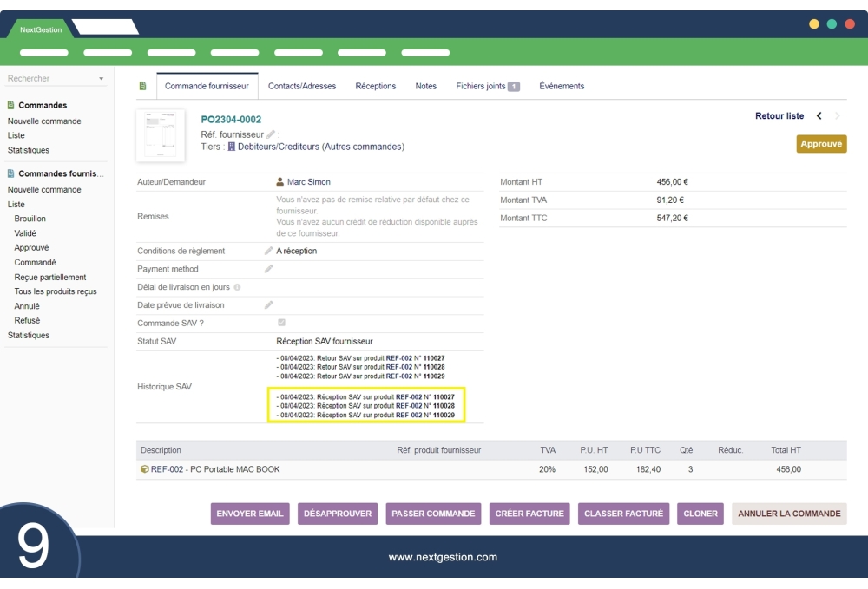Switch to the Contacts/Adresses tab
Screen dimensions: 868x589
point(301,86)
